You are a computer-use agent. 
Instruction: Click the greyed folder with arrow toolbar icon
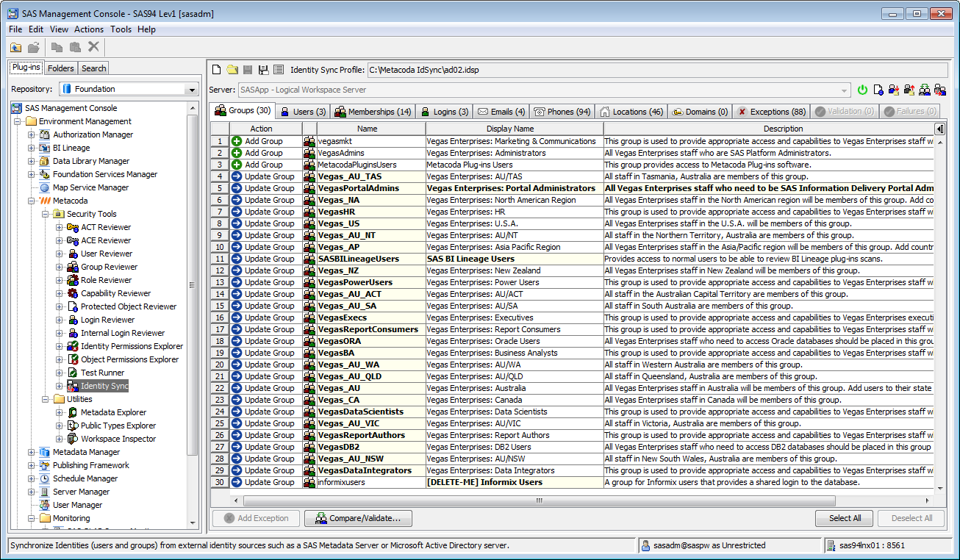click(34, 47)
